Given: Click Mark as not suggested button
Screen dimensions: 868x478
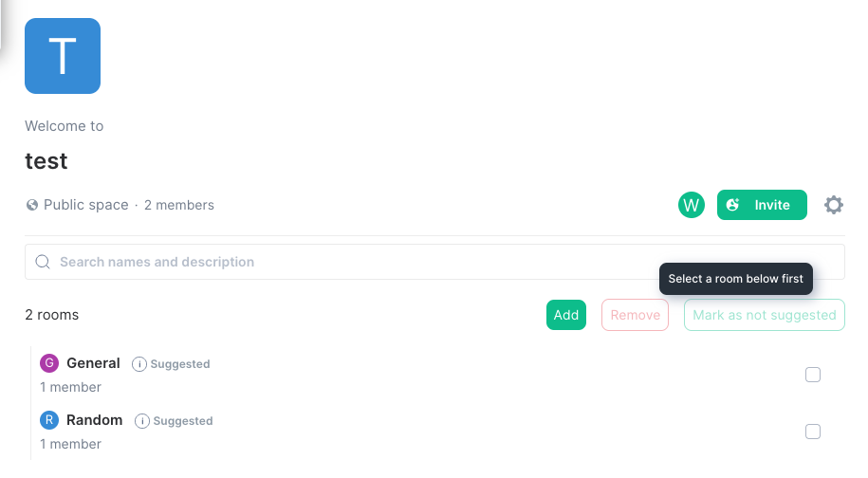Looking at the screenshot, I should click(764, 315).
